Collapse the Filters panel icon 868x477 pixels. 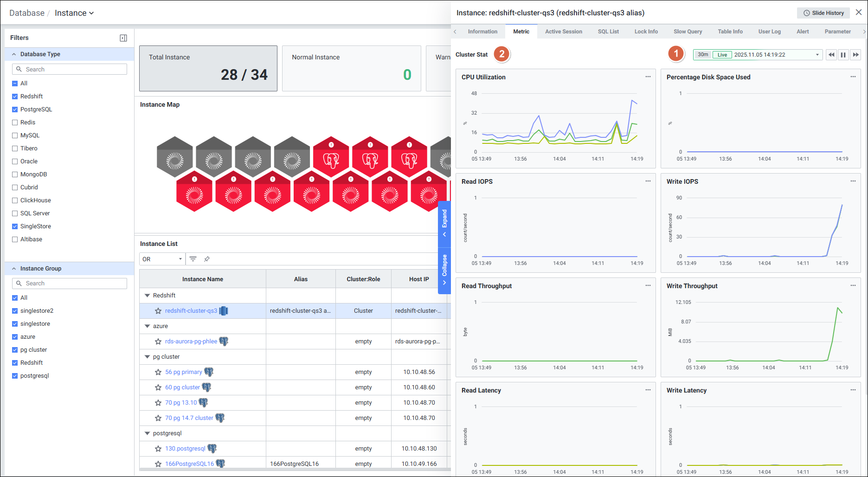(123, 38)
